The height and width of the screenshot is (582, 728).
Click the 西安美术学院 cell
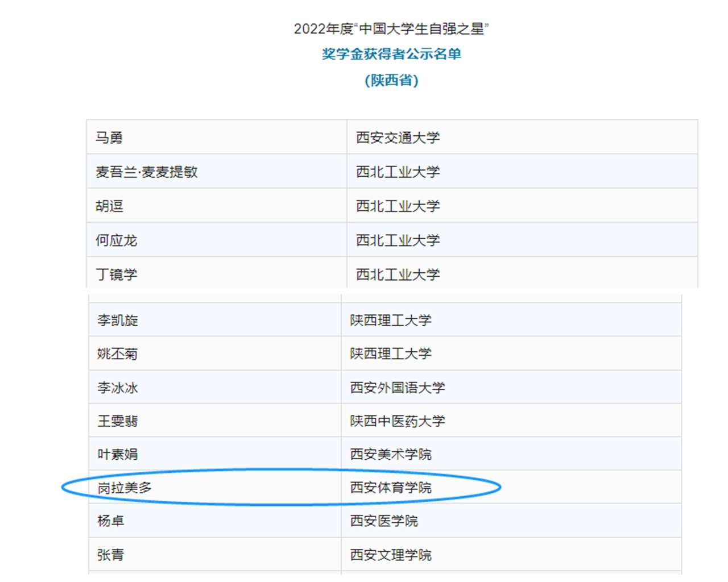coord(391,454)
